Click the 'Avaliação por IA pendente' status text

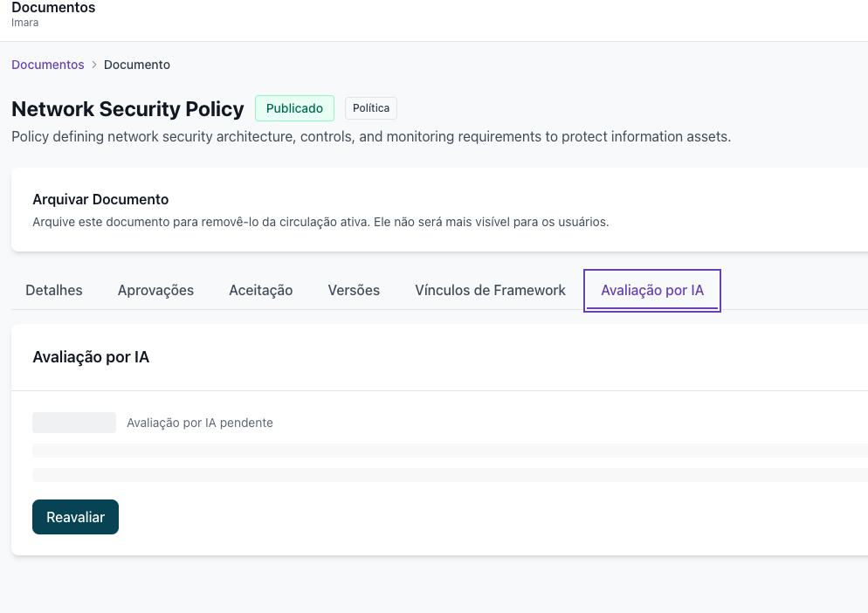(x=200, y=423)
